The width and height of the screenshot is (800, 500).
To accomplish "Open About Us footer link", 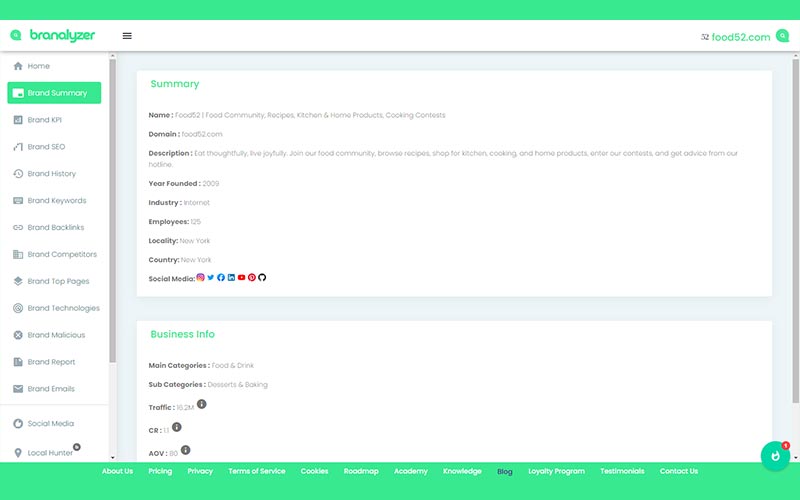I will [x=117, y=471].
